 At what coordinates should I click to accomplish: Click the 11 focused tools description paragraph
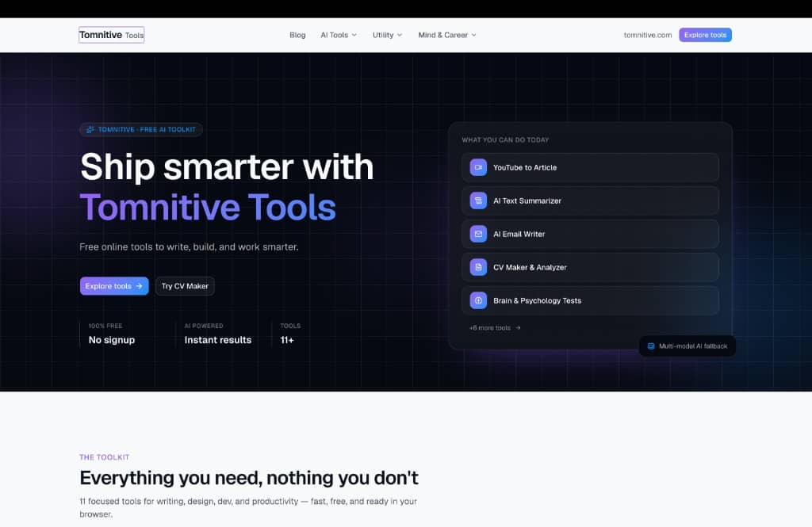coord(248,507)
